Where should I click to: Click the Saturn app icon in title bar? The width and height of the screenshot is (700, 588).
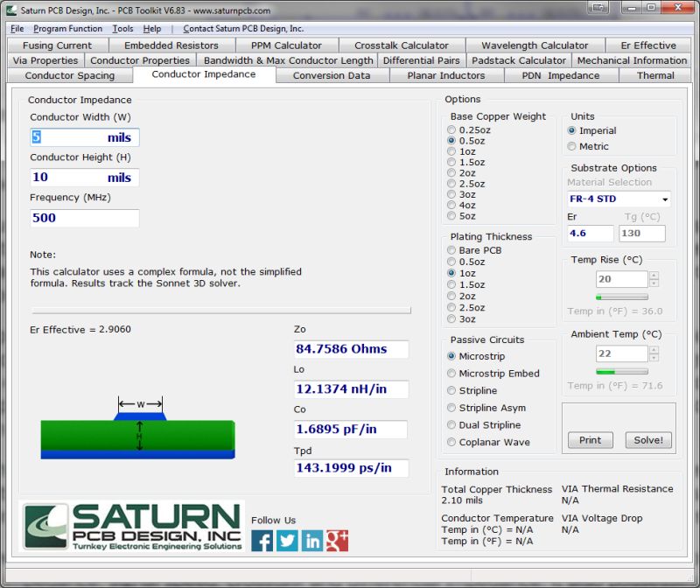coord(11,10)
